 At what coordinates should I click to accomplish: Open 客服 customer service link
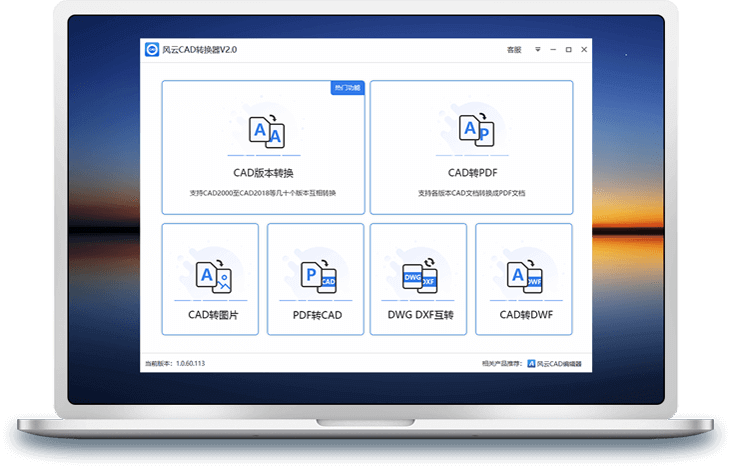tap(514, 50)
